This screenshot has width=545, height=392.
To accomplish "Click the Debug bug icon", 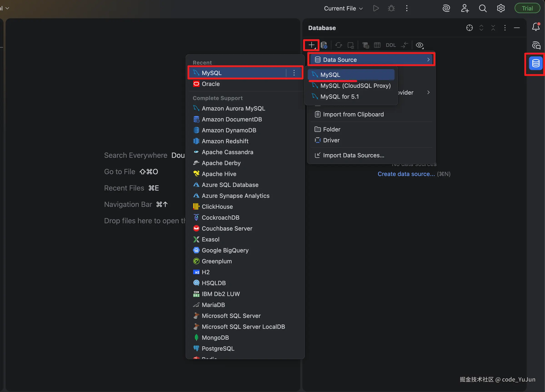I will [391, 8].
